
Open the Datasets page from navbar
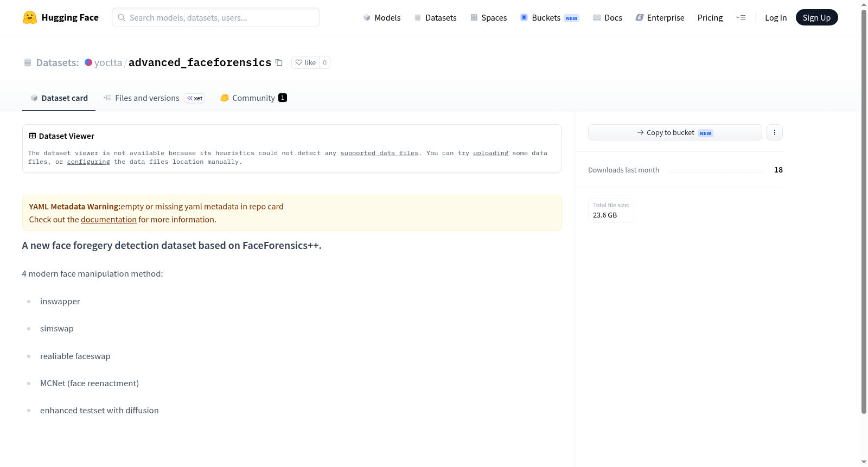pos(436,17)
